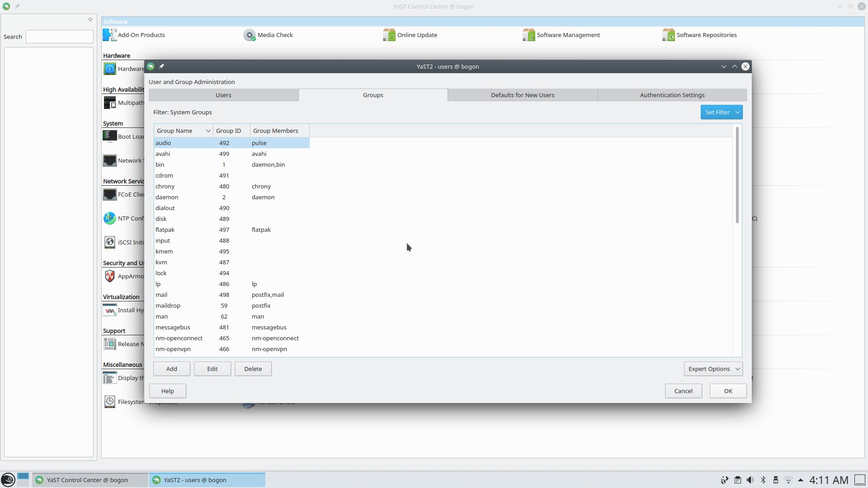
Task: Select the flatpak group row
Action: pyautogui.click(x=231, y=230)
